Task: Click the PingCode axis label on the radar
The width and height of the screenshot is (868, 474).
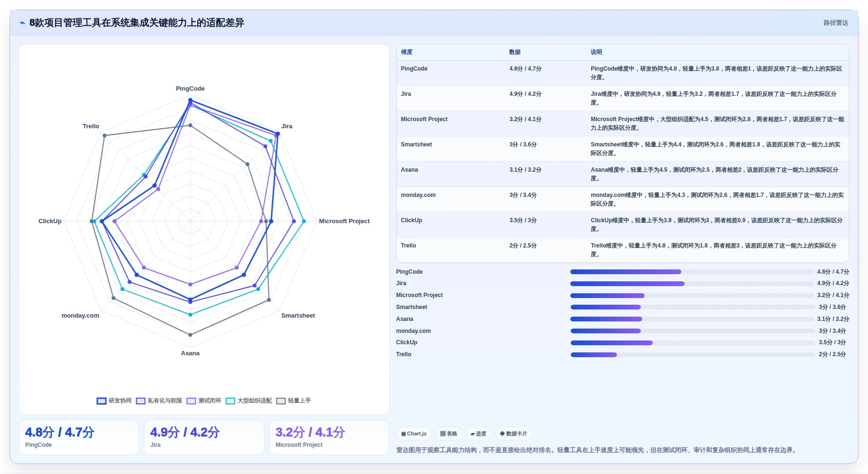Action: pos(190,89)
